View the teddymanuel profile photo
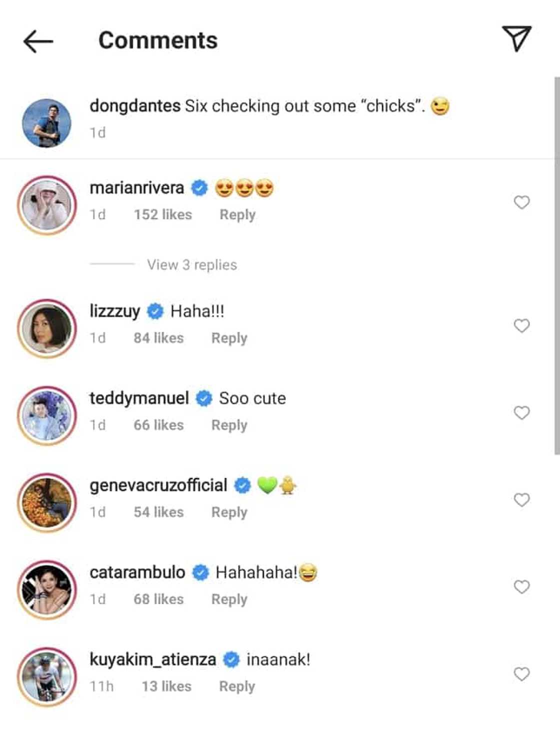Image resolution: width=560 pixels, height=729 pixels. click(x=47, y=415)
